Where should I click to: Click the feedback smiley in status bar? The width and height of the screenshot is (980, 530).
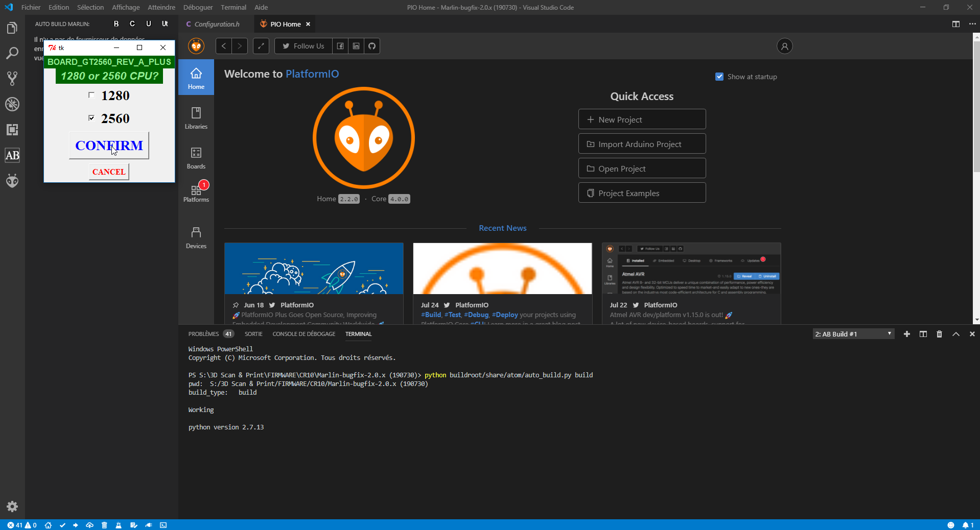pyautogui.click(x=951, y=525)
